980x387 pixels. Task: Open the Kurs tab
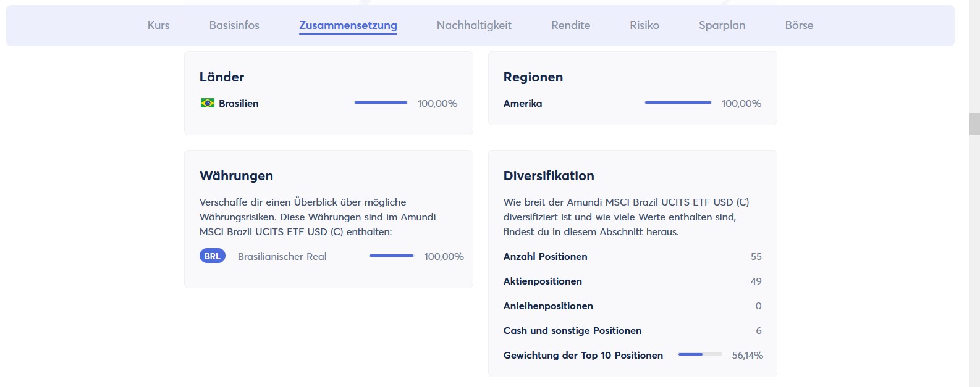(158, 25)
